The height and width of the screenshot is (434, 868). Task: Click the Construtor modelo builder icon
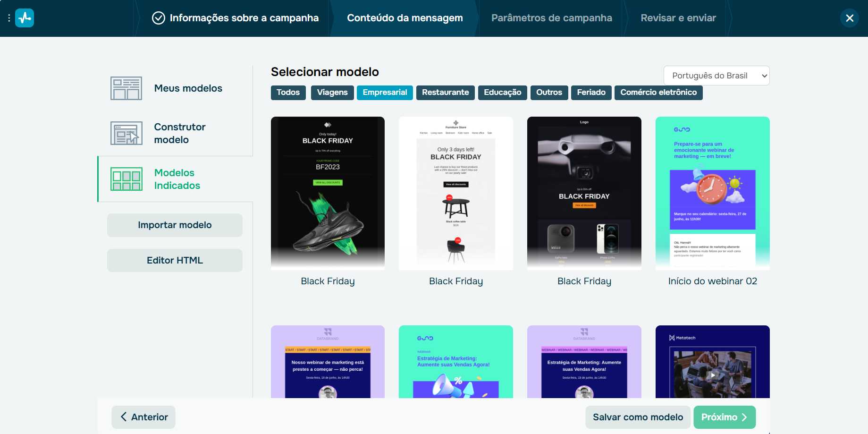coord(126,133)
